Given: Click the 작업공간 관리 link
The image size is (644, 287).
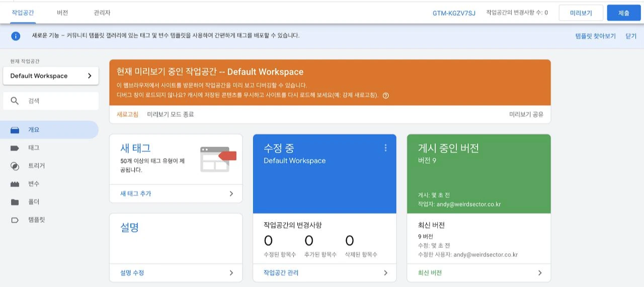Looking at the screenshot, I should (x=281, y=273).
